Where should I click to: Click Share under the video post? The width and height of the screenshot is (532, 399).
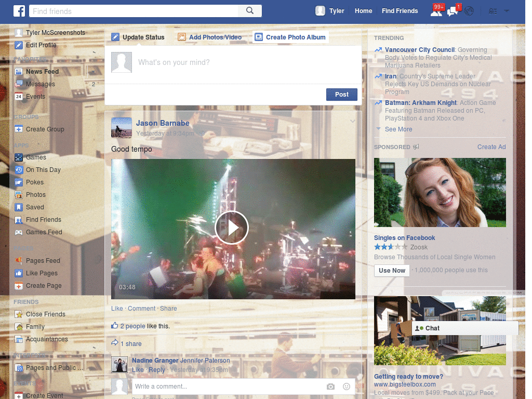168,309
